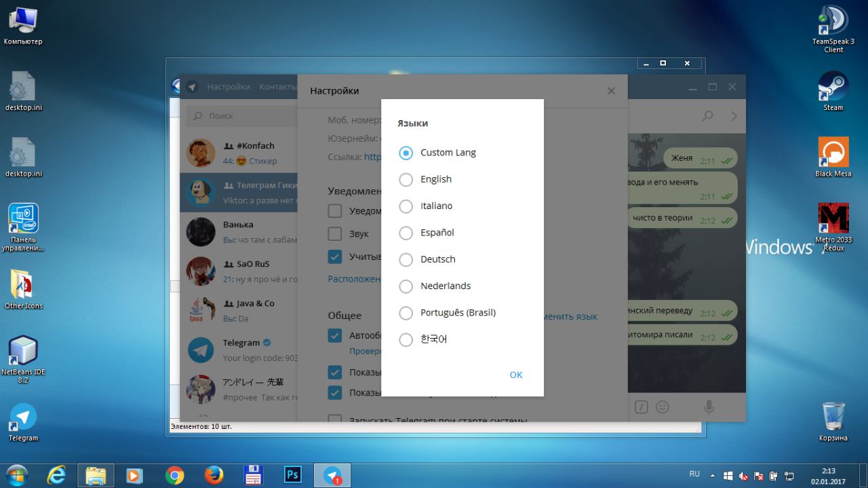
Task: Open Google Chrome from taskbar
Action: [174, 475]
